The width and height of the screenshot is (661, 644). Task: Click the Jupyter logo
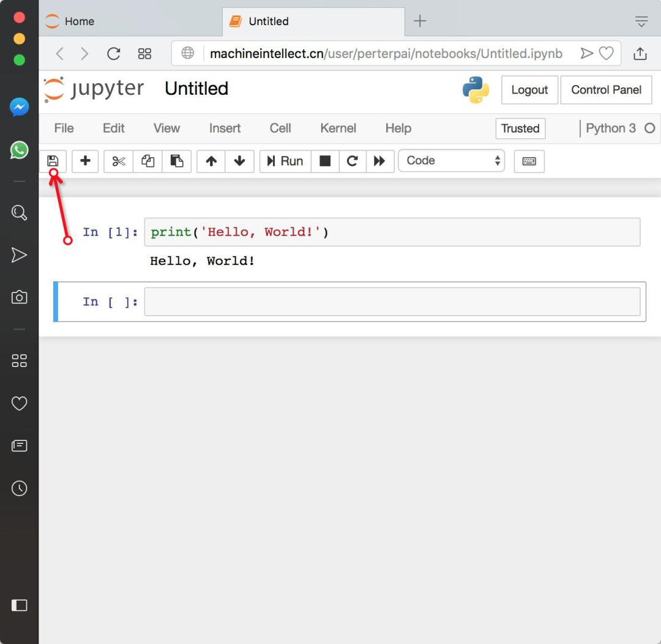(94, 89)
